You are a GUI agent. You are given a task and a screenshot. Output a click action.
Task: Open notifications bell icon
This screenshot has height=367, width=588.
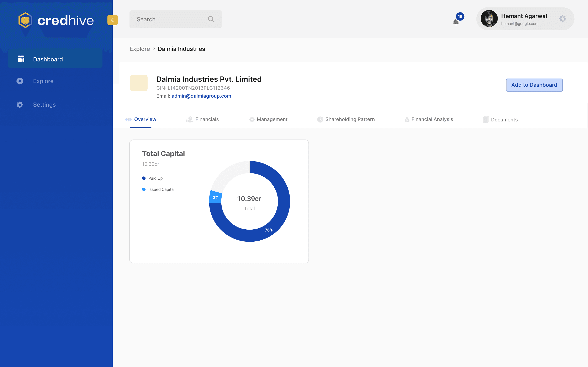tap(456, 22)
